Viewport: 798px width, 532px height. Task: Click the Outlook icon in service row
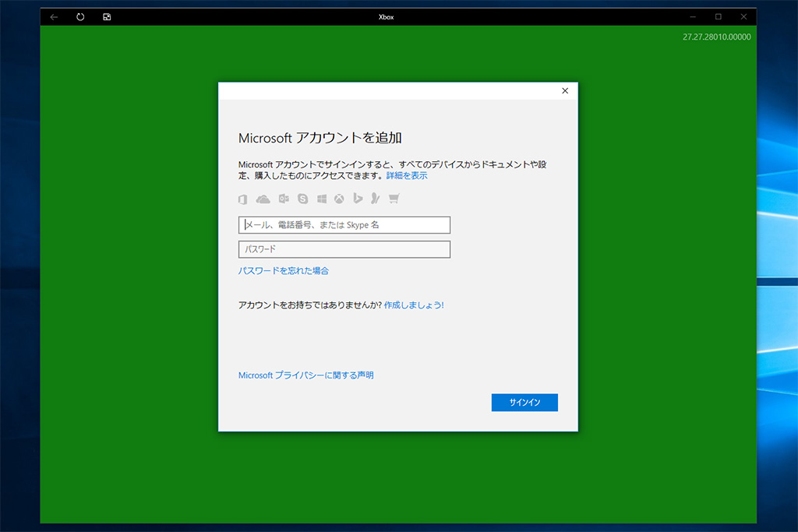pos(284,199)
